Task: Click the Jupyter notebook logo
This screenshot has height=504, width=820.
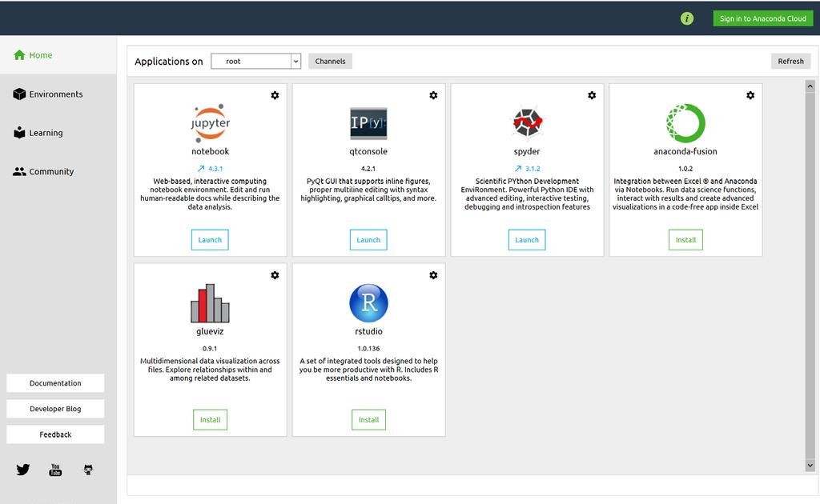Action: click(211, 122)
